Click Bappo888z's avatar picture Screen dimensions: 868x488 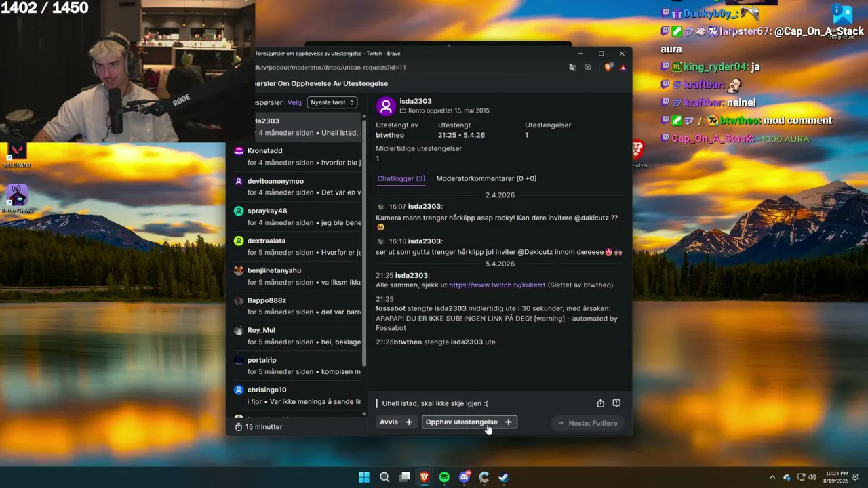coord(239,300)
